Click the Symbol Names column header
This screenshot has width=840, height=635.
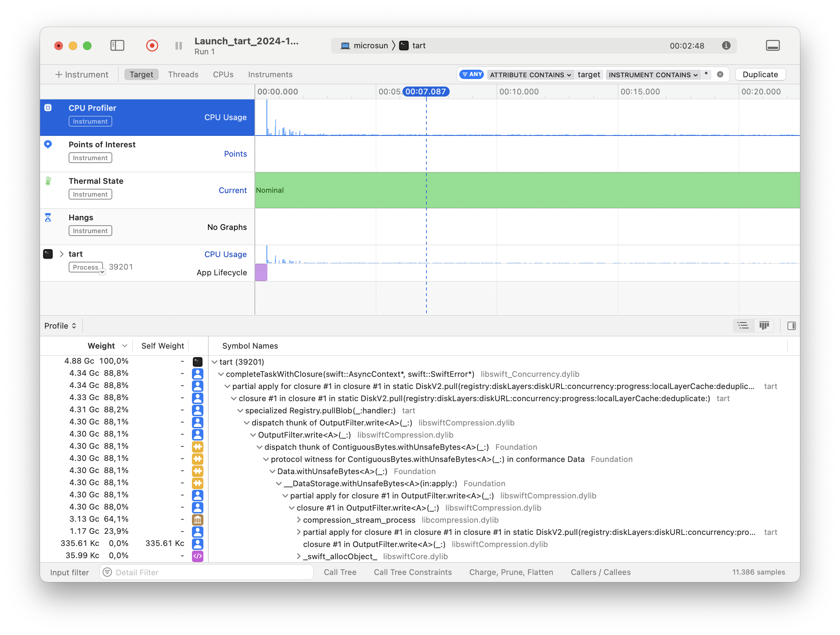coord(250,346)
